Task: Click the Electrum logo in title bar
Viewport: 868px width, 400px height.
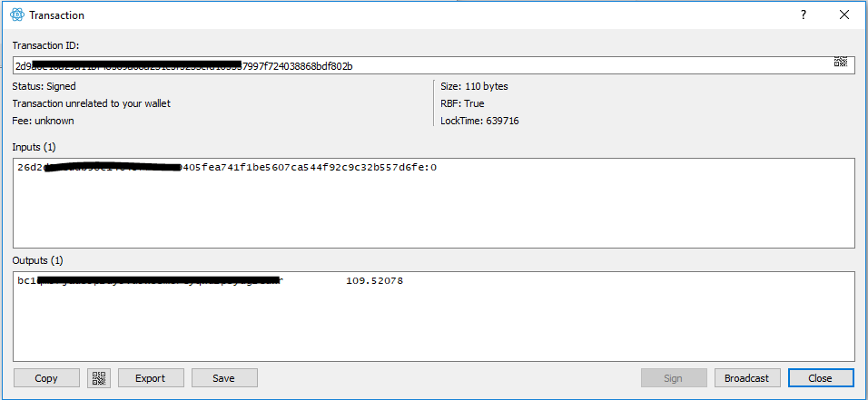Action: coord(17,15)
